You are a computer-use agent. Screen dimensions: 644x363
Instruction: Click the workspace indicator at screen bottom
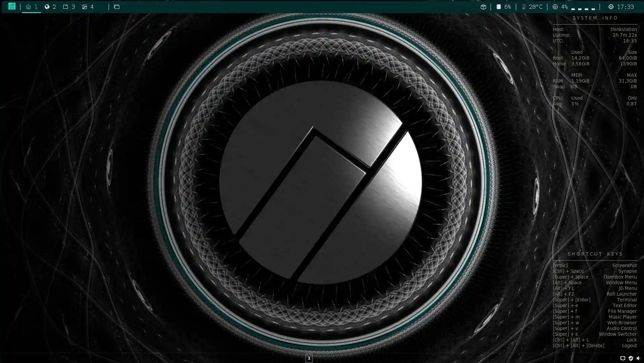(x=309, y=358)
